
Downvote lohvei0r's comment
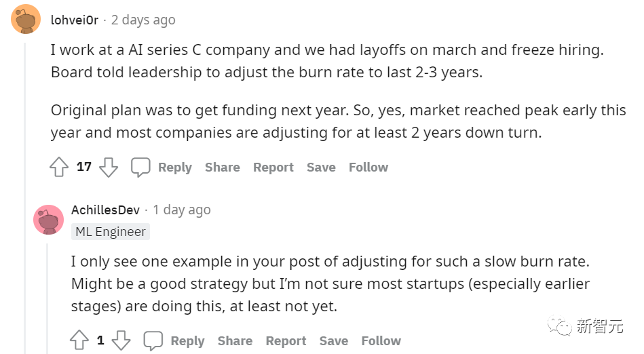tap(109, 167)
